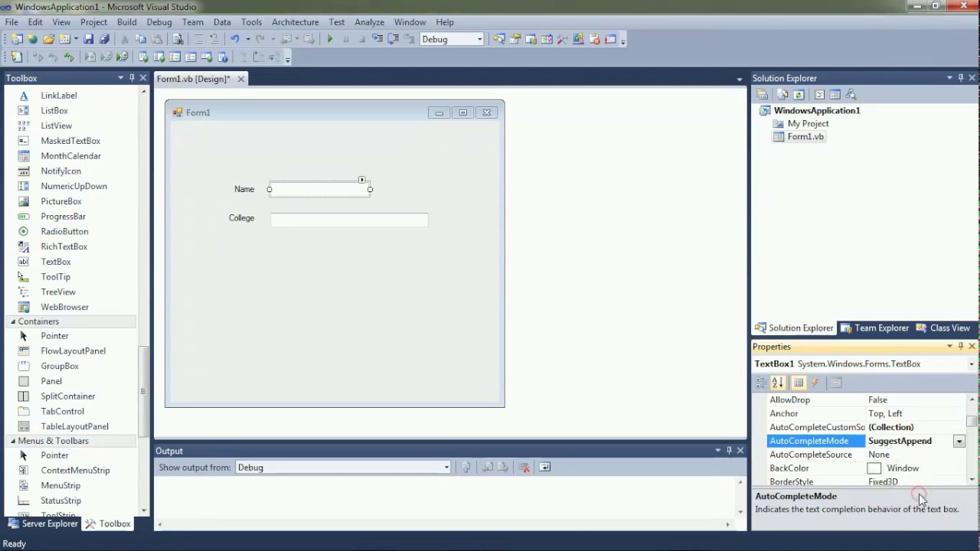Click View Class Diagram icon
Image resolution: width=980 pixels, height=551 pixels.
coord(851,95)
